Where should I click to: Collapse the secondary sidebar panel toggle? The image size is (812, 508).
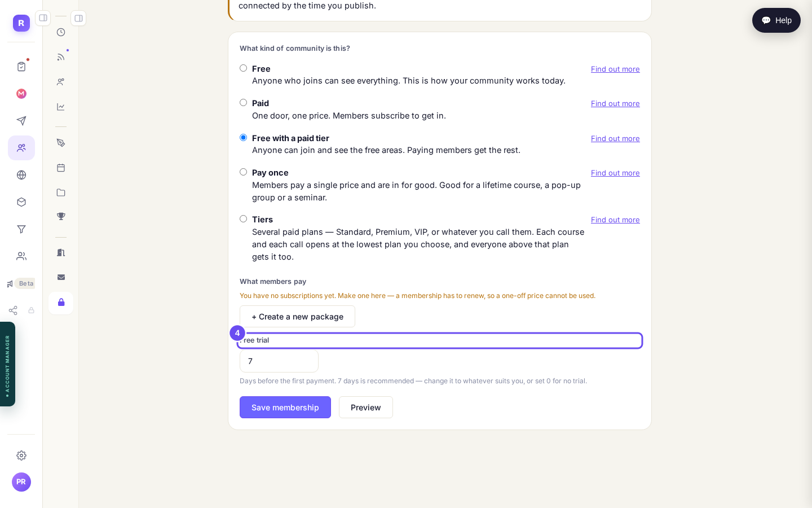pos(78,19)
